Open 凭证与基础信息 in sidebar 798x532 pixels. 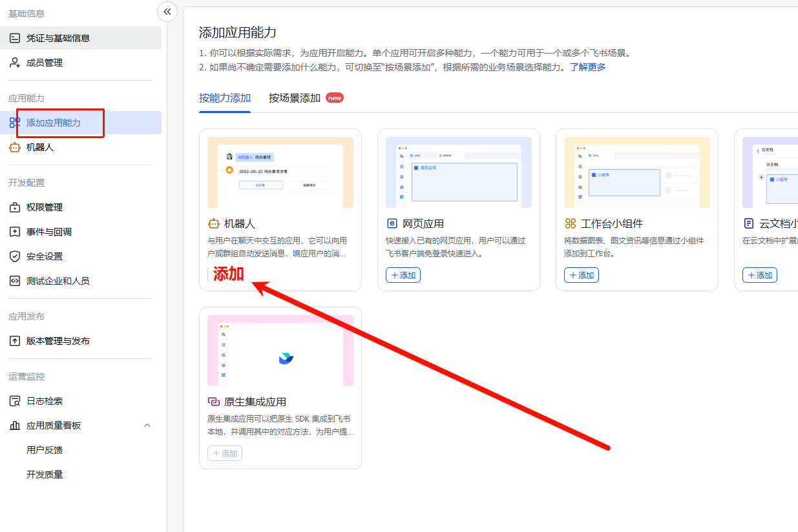pos(58,38)
